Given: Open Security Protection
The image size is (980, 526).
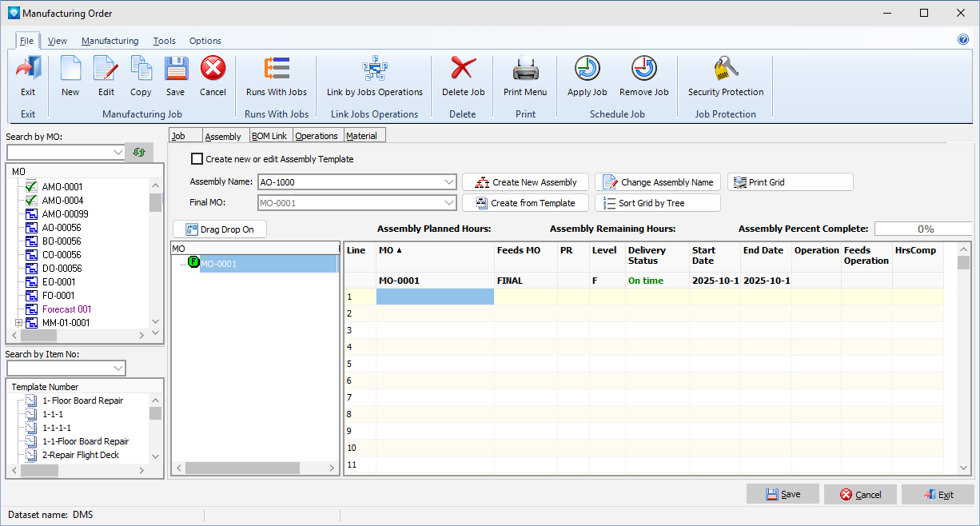Looking at the screenshot, I should pyautogui.click(x=726, y=69).
